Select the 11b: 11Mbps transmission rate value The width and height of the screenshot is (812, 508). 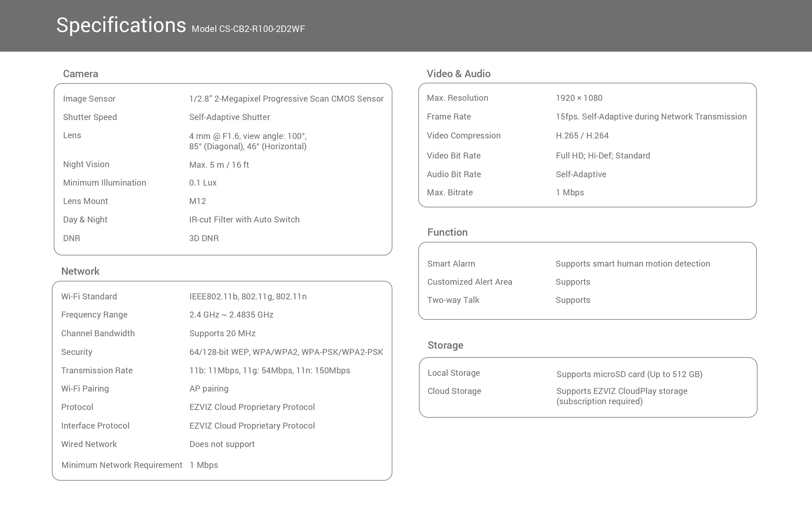point(270,370)
